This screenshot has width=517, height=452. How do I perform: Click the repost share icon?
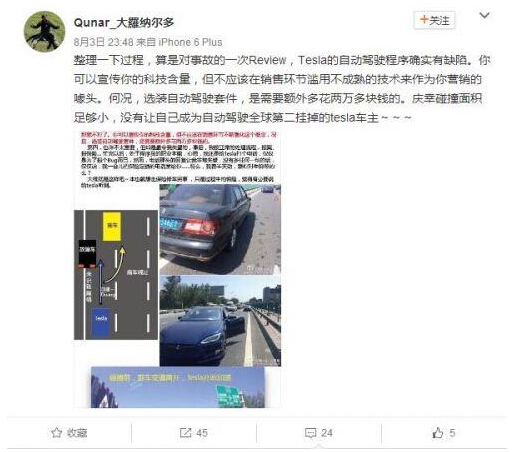click(185, 433)
